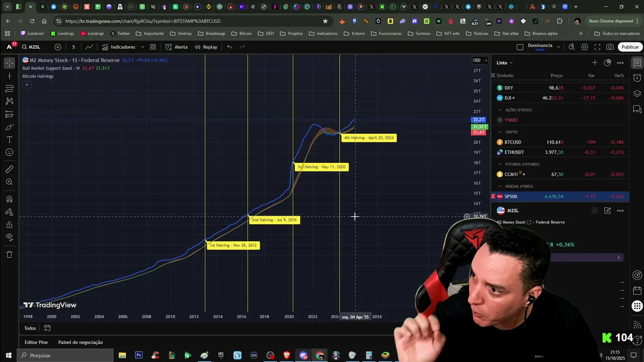
Task: Open Photoshop from the taskbar
Action: click(x=138, y=355)
